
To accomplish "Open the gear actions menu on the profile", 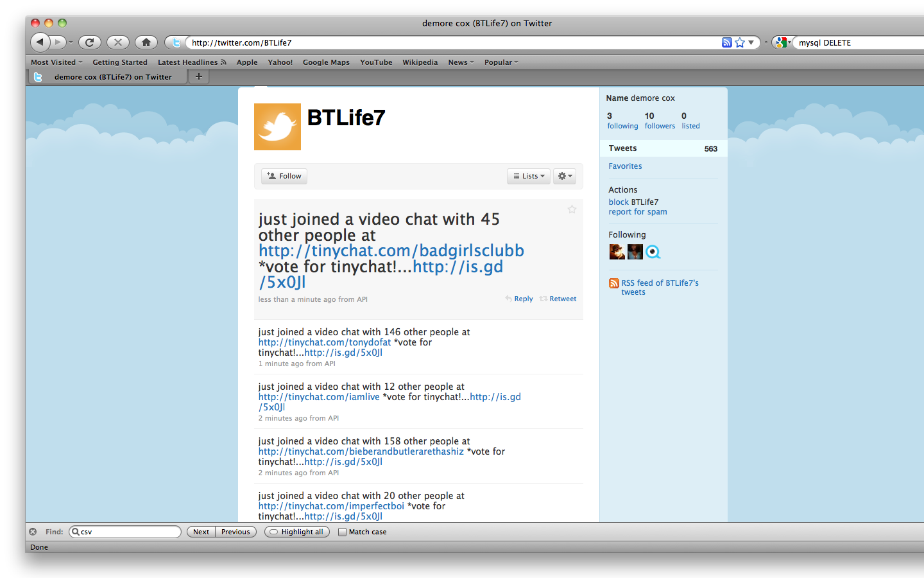I will [564, 175].
